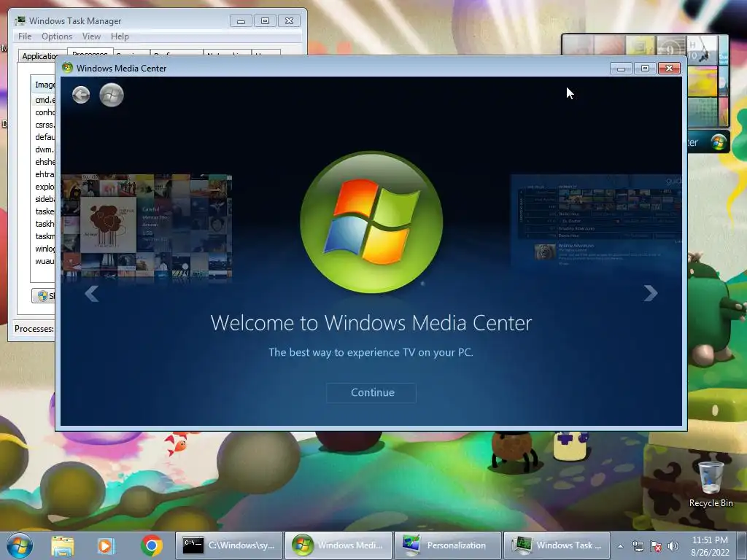Close the Windows Media Center window
This screenshot has width=747, height=560.
[669, 69]
